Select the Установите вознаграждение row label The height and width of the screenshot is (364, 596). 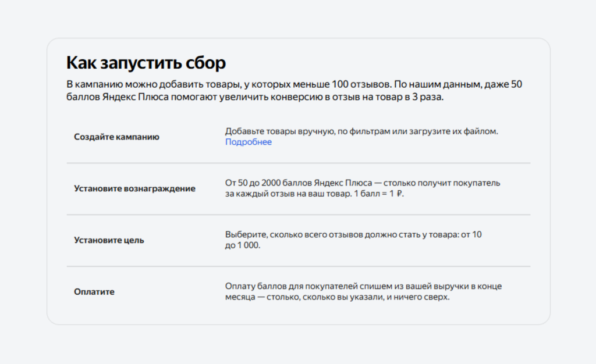pos(134,188)
